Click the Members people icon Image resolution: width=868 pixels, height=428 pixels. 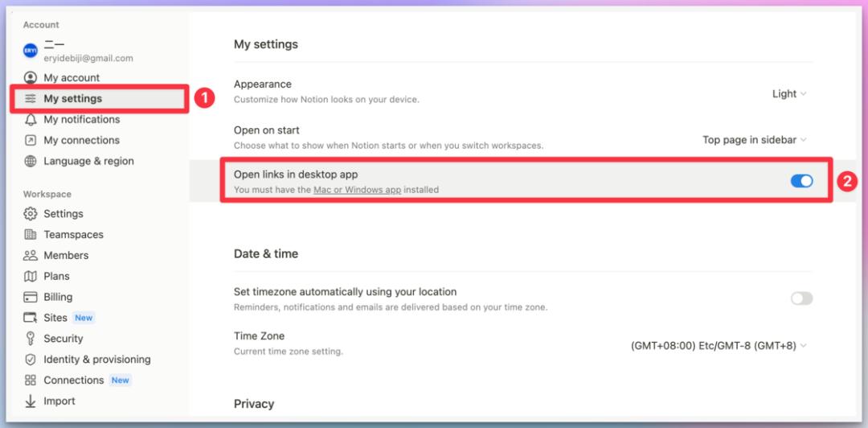[31, 256]
